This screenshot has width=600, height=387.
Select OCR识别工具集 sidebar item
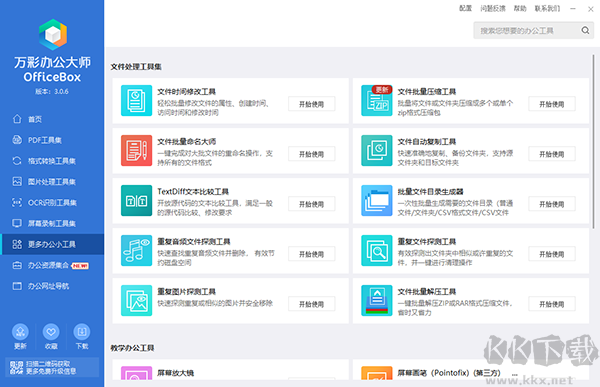(52, 202)
